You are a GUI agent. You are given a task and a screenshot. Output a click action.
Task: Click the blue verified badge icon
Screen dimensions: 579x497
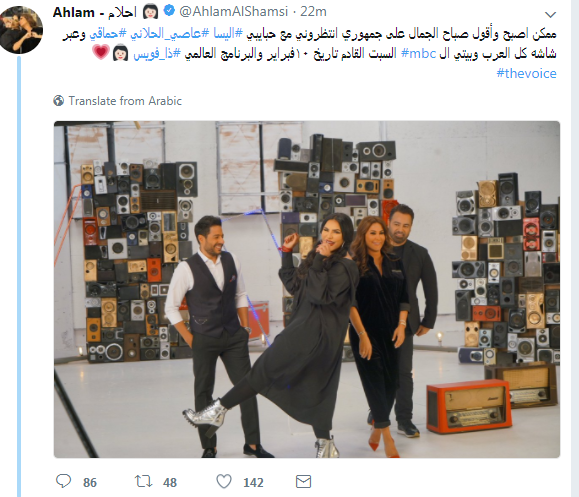169,11
